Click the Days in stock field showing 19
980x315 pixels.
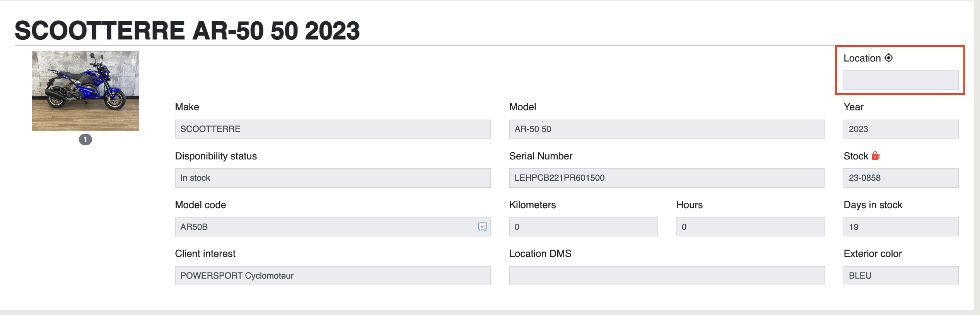click(901, 227)
